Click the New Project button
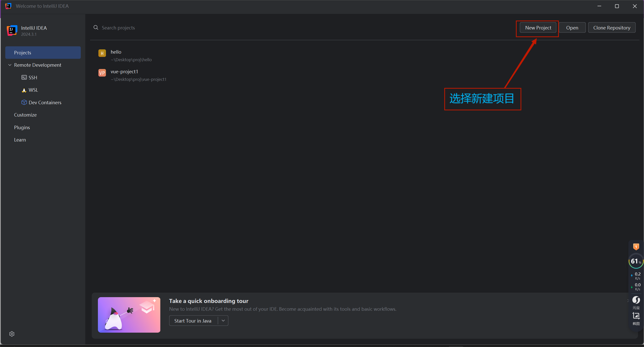 coord(538,28)
